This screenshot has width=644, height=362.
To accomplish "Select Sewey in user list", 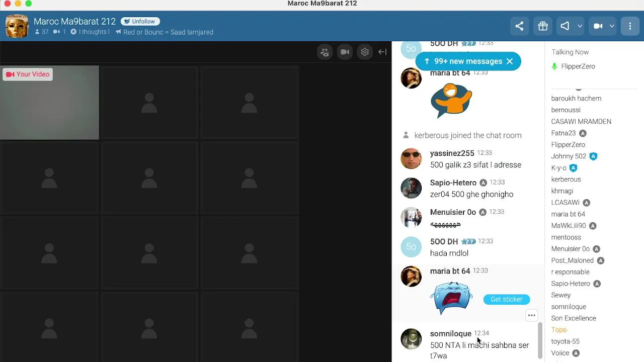I will pos(561,295).
